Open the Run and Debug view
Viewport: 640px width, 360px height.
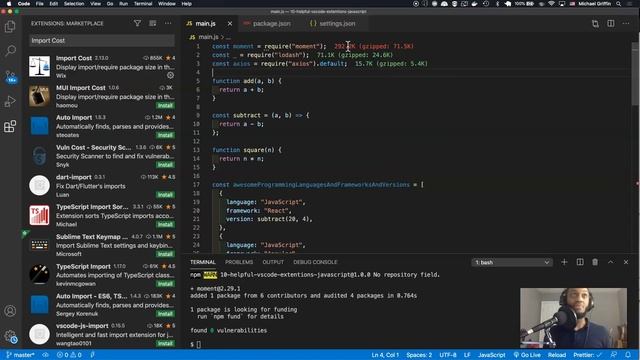(x=10, y=101)
